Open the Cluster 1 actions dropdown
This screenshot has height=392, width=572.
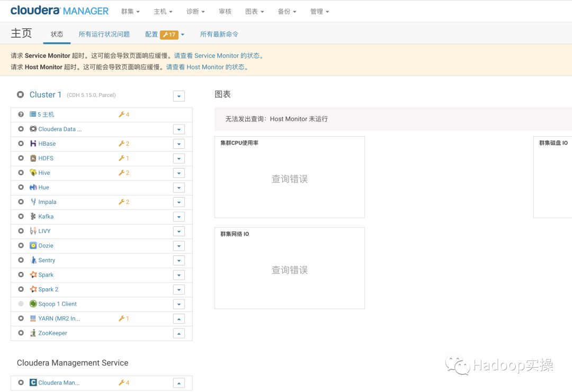click(x=179, y=96)
